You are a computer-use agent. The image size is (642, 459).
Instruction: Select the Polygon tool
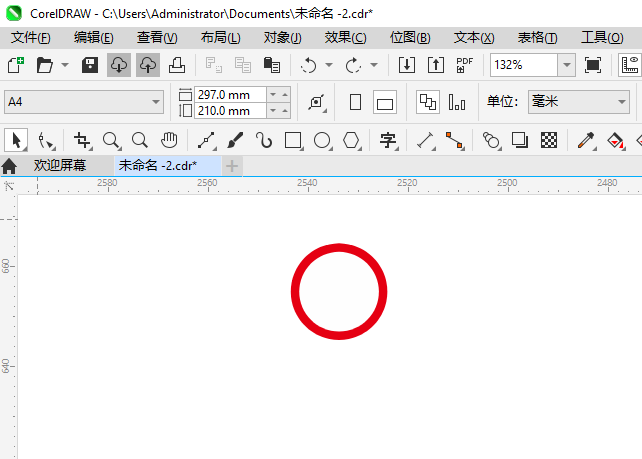tap(352, 140)
